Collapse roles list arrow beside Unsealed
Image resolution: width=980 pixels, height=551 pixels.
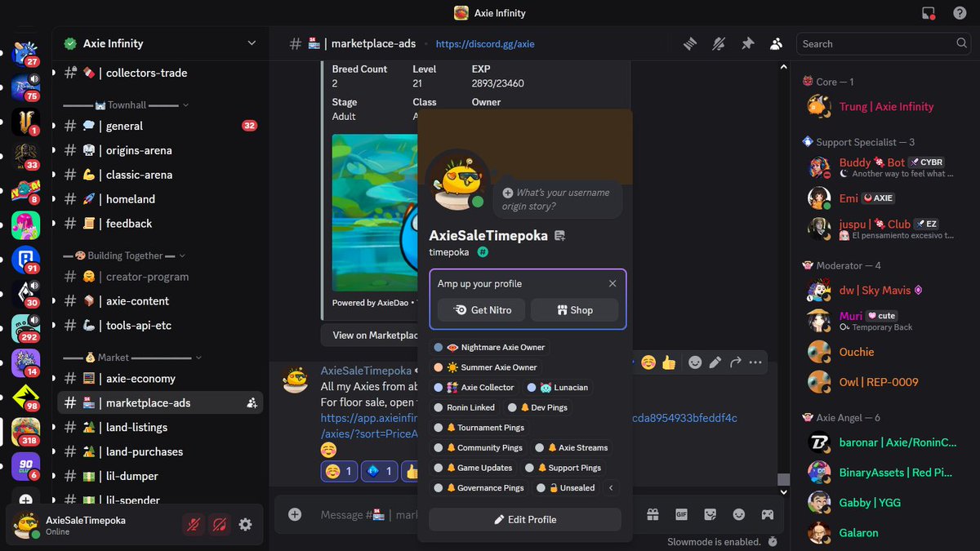[611, 488]
